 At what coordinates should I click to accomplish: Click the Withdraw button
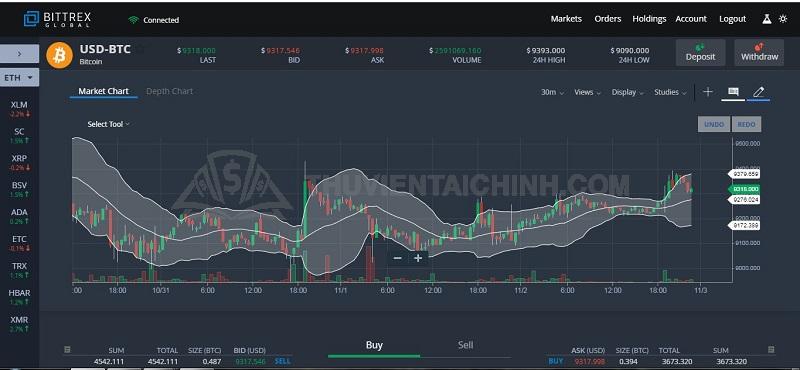pyautogui.click(x=759, y=53)
